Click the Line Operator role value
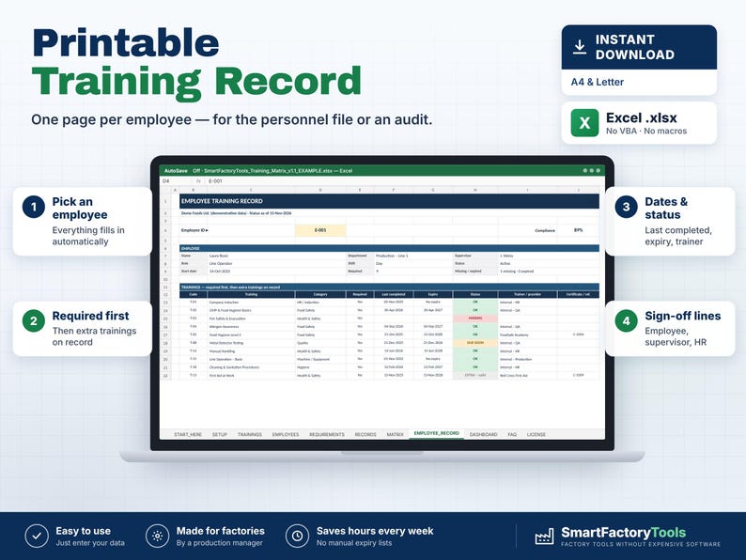 (x=221, y=264)
